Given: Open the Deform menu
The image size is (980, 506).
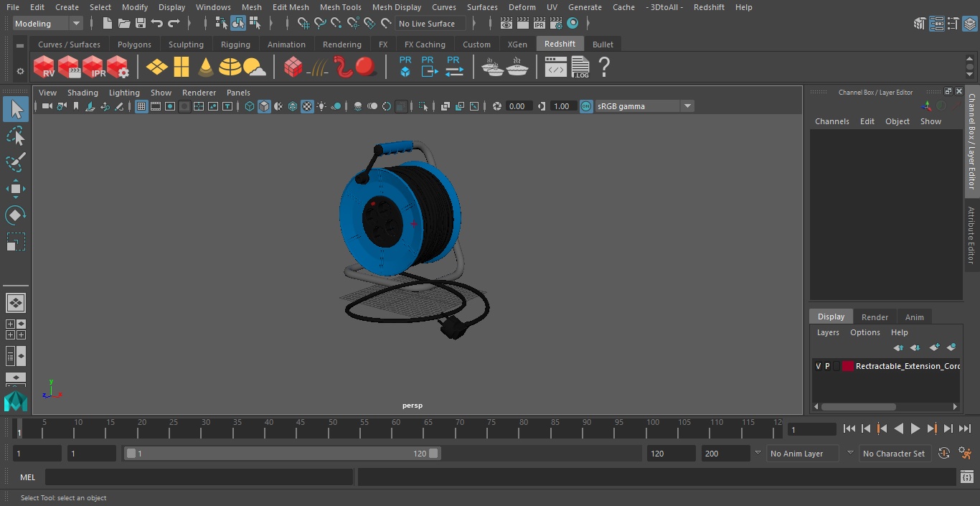Looking at the screenshot, I should click(522, 7).
